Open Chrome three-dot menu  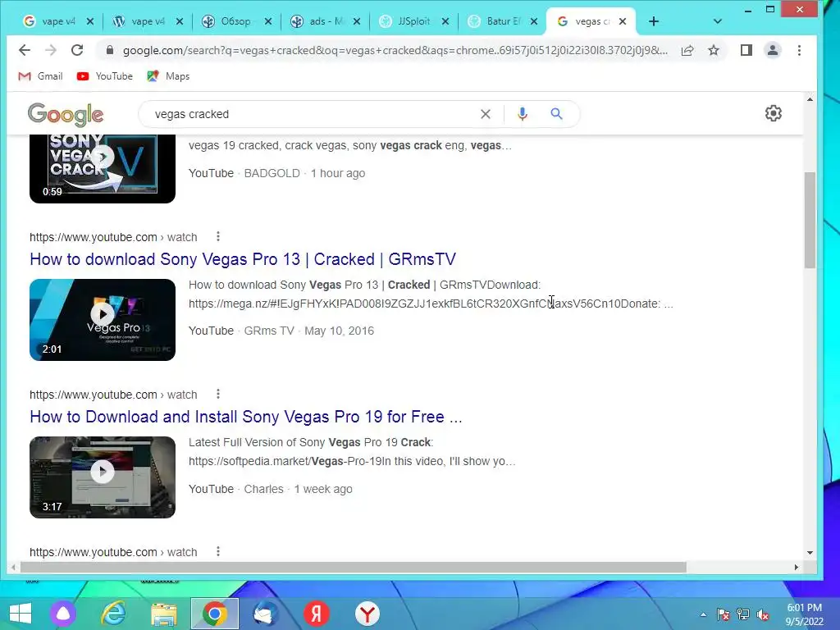point(799,50)
